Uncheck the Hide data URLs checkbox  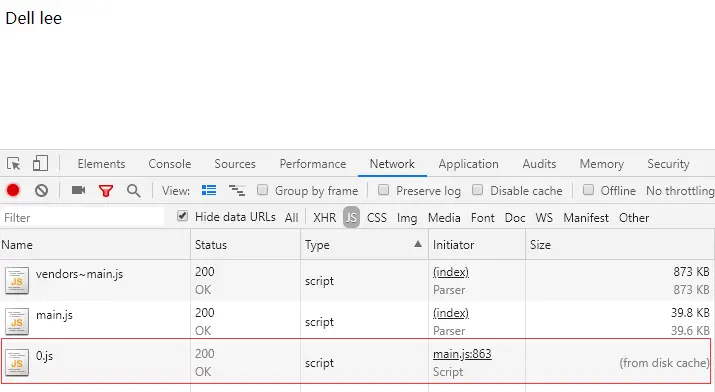[182, 216]
